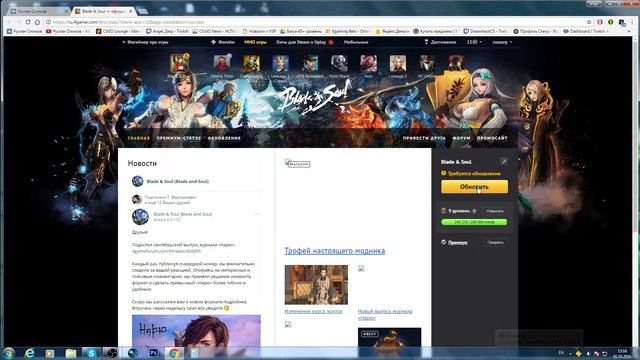Open the ПРОМОСАЙТ navigation tab
The width and height of the screenshot is (640, 360).
492,138
